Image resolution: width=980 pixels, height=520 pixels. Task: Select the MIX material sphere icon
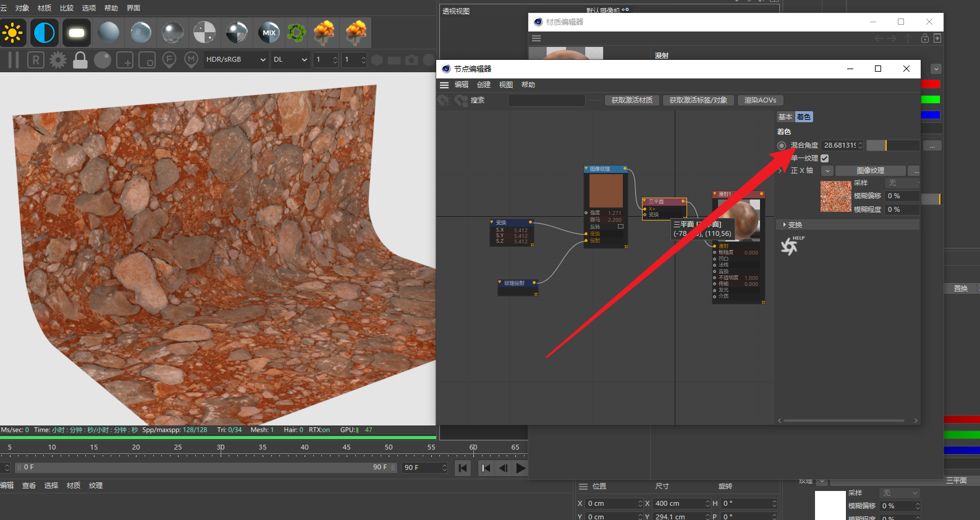point(269,33)
